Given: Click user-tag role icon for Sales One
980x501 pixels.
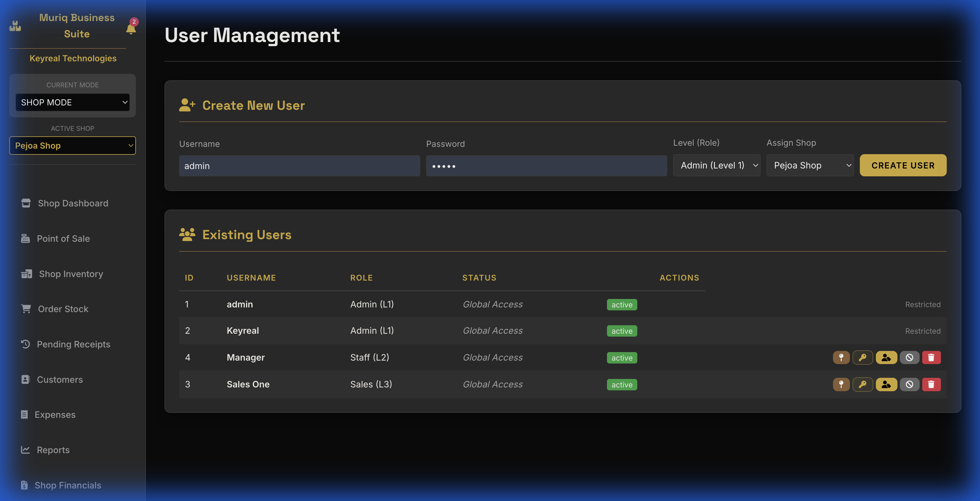Looking at the screenshot, I should (x=886, y=385).
